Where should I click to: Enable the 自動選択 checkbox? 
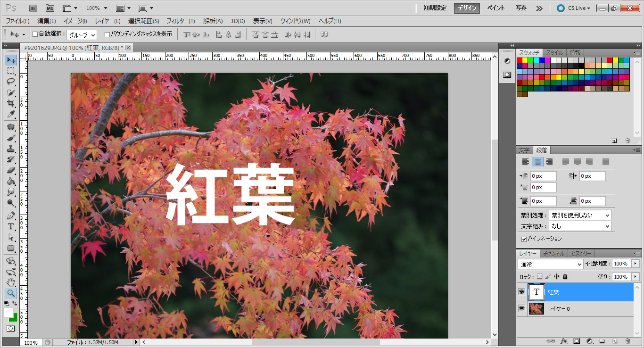(x=35, y=34)
